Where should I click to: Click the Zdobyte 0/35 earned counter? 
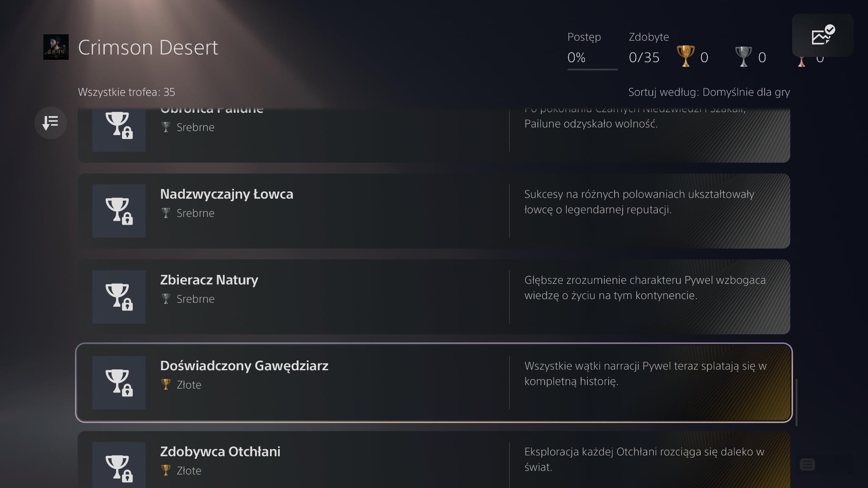644,57
